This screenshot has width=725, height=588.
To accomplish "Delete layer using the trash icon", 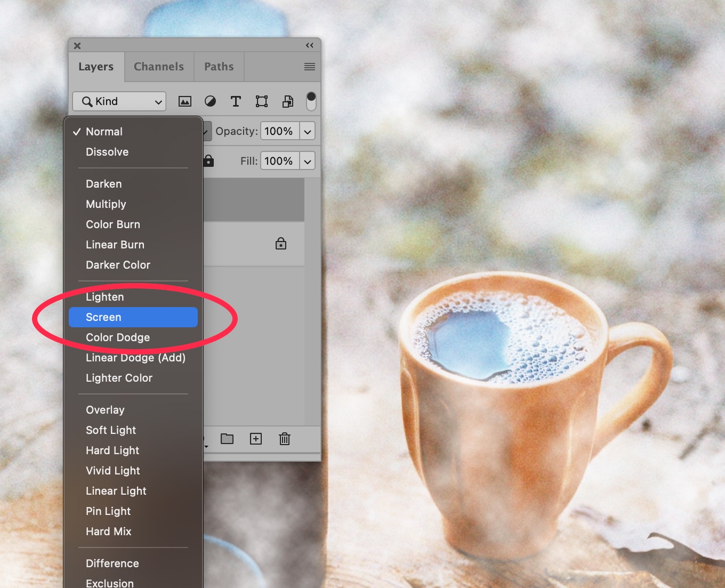I will coord(285,439).
